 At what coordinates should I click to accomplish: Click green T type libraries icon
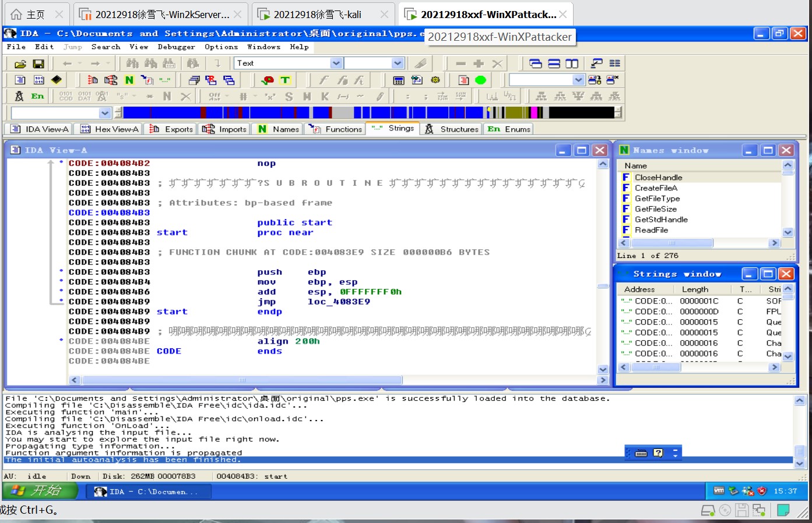tap(285, 80)
